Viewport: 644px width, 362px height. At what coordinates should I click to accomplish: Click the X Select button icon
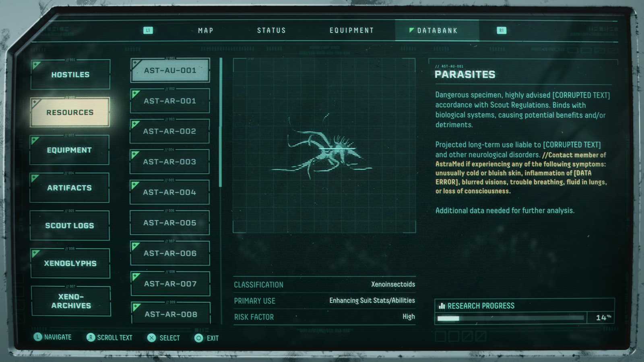click(x=151, y=338)
